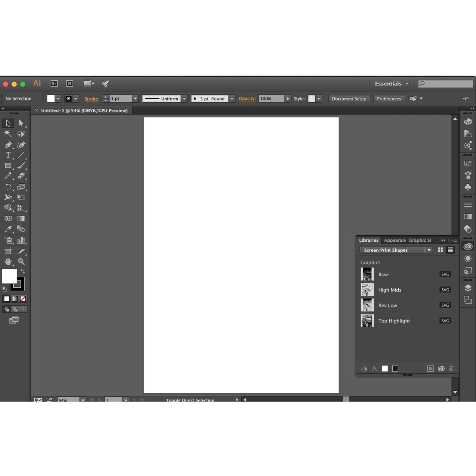This screenshot has height=476, width=476.
Task: Select the Symbol Sprayer tool
Action: [8, 240]
